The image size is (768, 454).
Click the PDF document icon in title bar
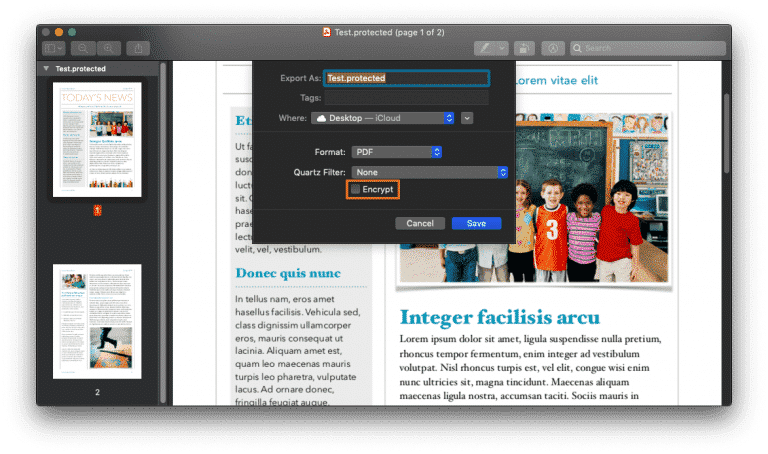click(x=327, y=32)
